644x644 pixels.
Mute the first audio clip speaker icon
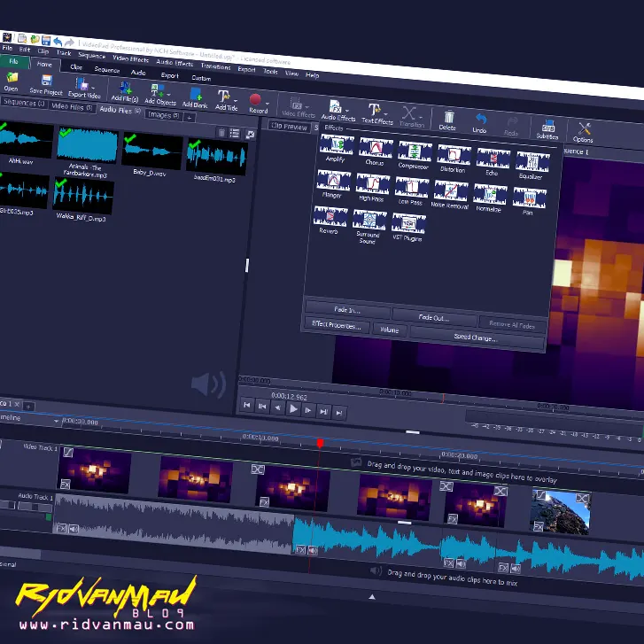[x=74, y=529]
